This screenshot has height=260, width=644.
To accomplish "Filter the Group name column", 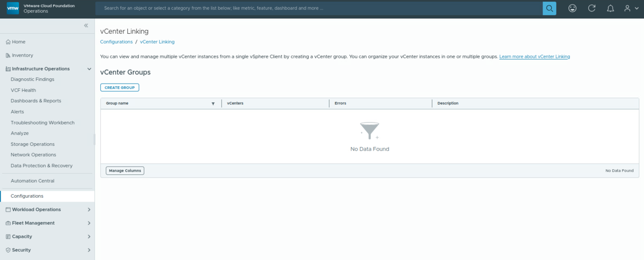I will coord(213,103).
